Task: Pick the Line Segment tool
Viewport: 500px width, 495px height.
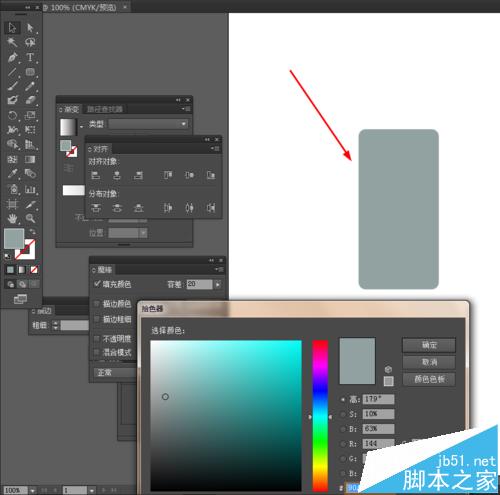Action: [12, 72]
